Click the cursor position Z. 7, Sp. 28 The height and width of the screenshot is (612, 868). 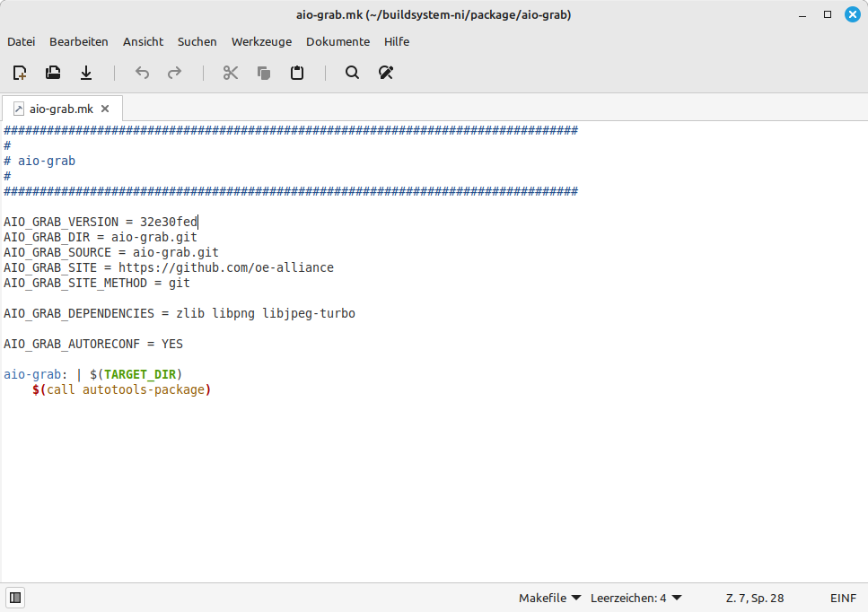pyautogui.click(x=754, y=598)
